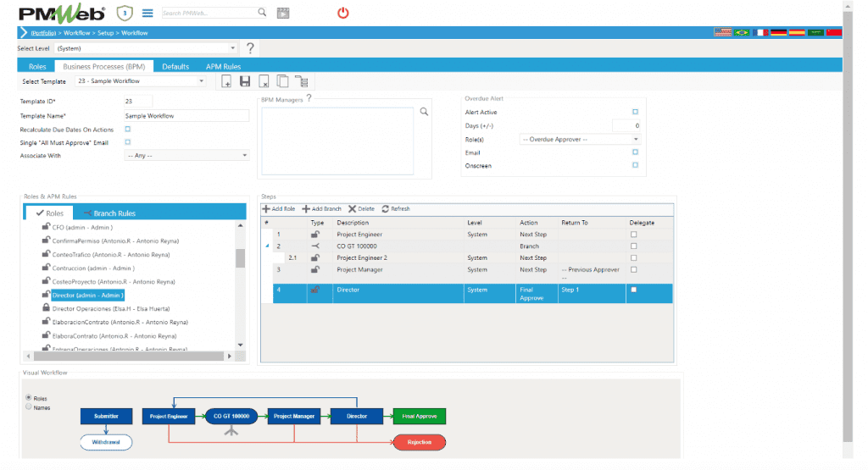Click the help question mark next to Select Level

[250, 48]
